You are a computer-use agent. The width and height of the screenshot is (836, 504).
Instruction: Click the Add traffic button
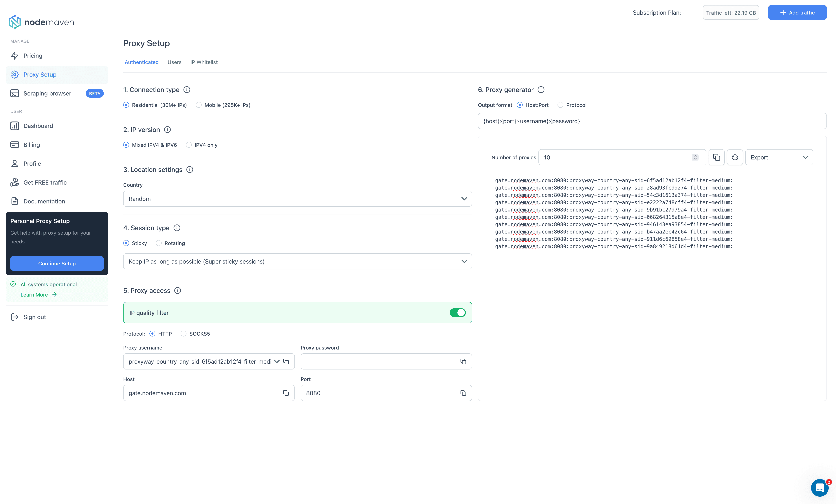[797, 12]
